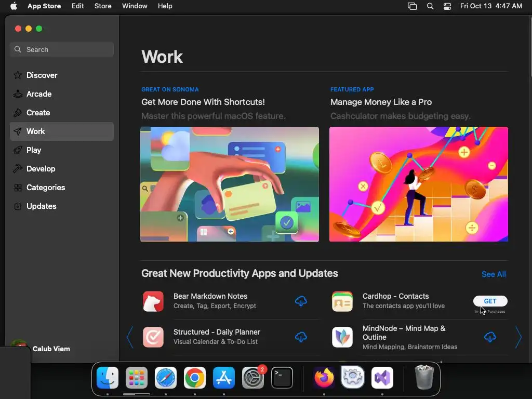The height and width of the screenshot is (399, 532).
Task: Open Structured Daily Planner app icon
Action: coord(153,337)
